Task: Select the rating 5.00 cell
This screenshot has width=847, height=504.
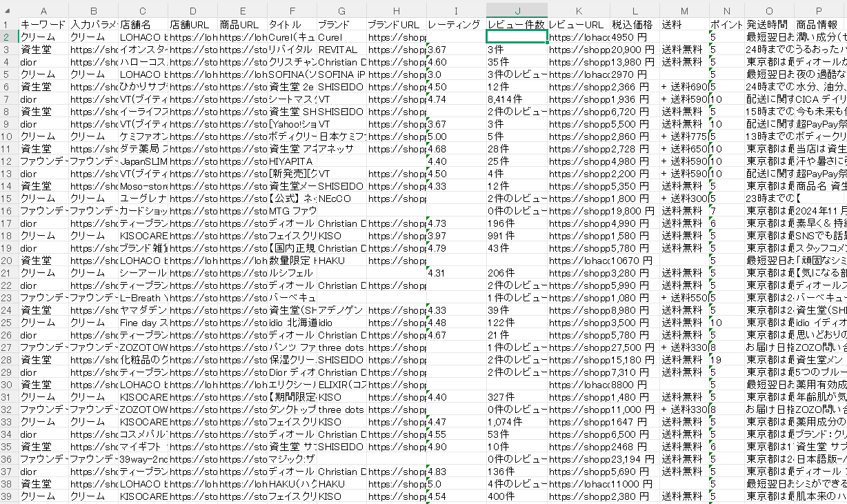Action: pos(456,137)
